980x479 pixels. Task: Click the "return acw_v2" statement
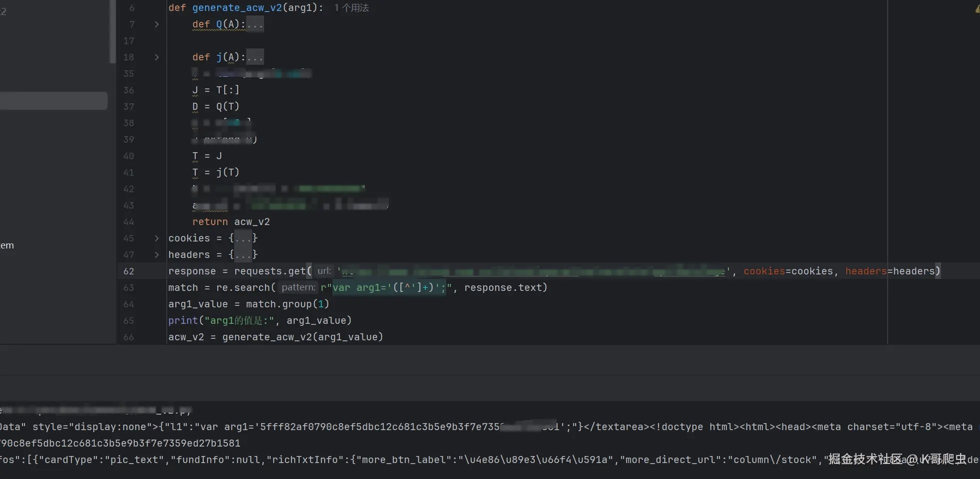tap(231, 222)
